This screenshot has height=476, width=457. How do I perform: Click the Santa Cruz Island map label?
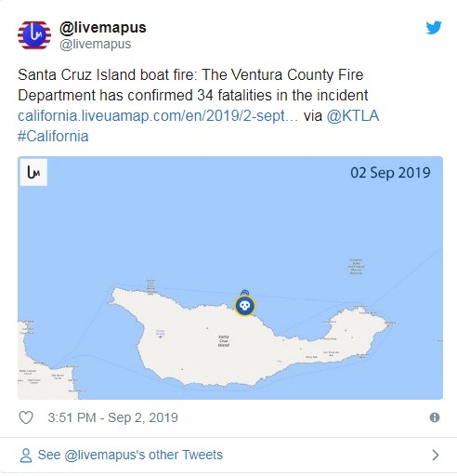click(x=224, y=341)
